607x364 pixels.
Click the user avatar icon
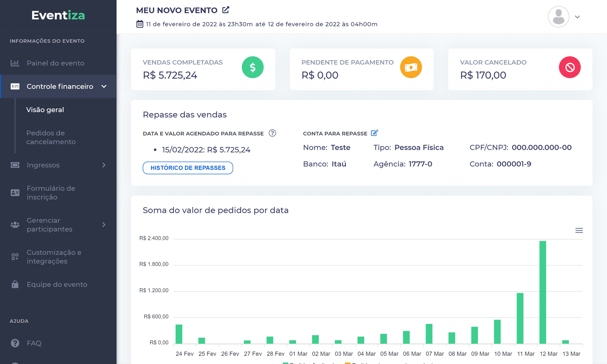558,17
